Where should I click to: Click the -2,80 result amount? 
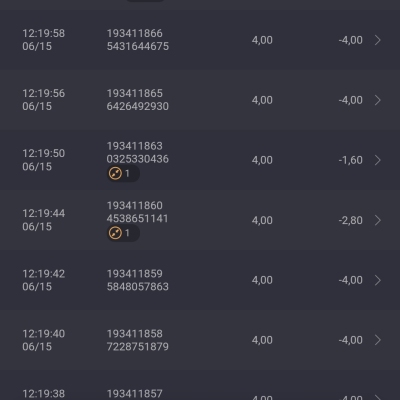tap(350, 220)
